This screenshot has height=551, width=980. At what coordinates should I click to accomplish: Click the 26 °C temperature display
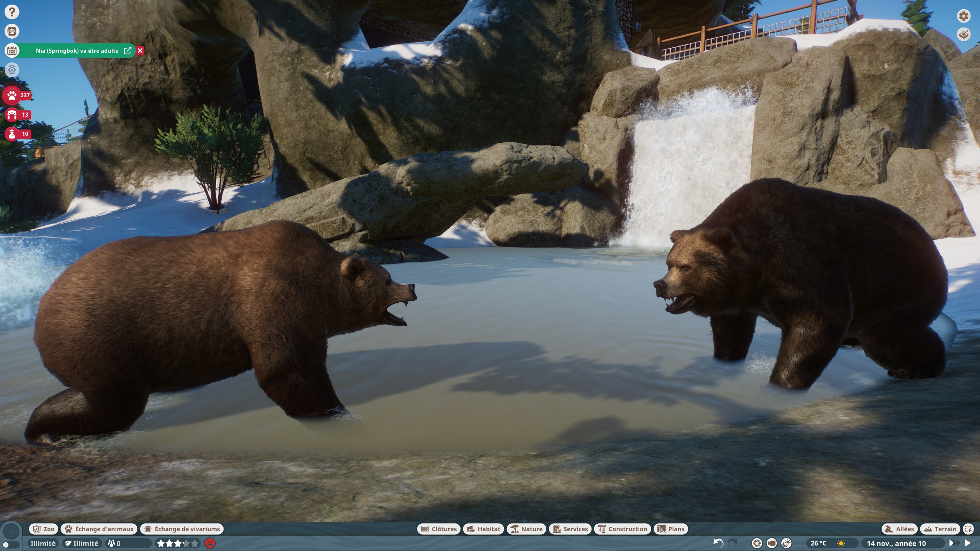pyautogui.click(x=818, y=543)
